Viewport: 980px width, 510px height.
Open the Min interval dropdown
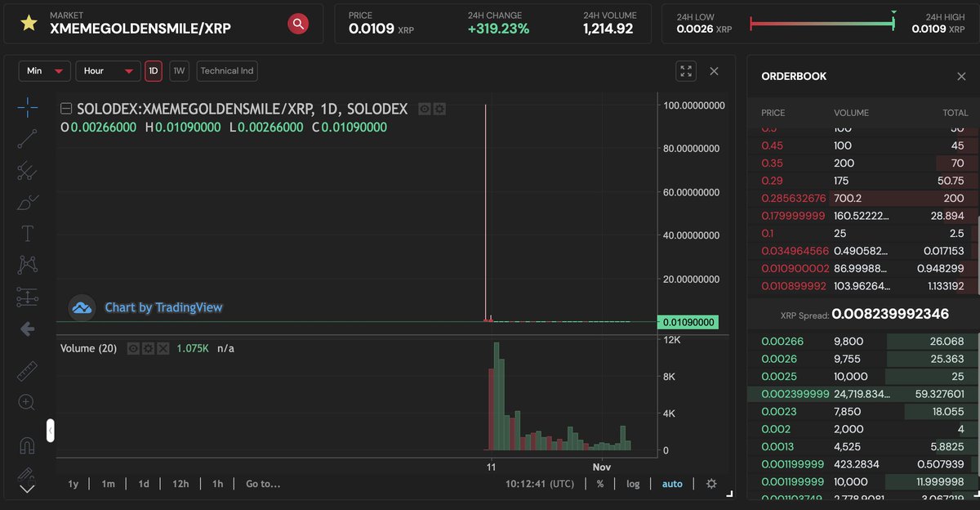point(45,71)
